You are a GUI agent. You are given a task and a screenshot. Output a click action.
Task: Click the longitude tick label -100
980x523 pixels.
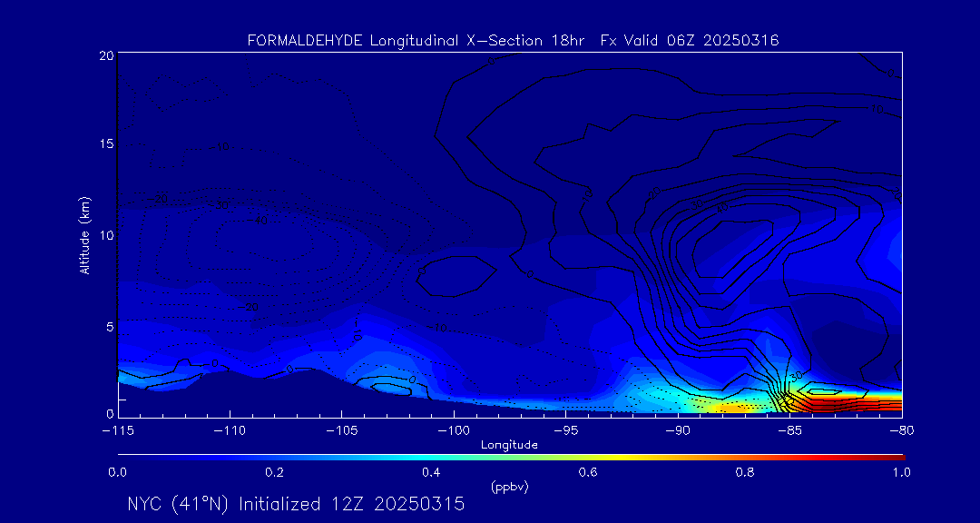pyautogui.click(x=453, y=431)
